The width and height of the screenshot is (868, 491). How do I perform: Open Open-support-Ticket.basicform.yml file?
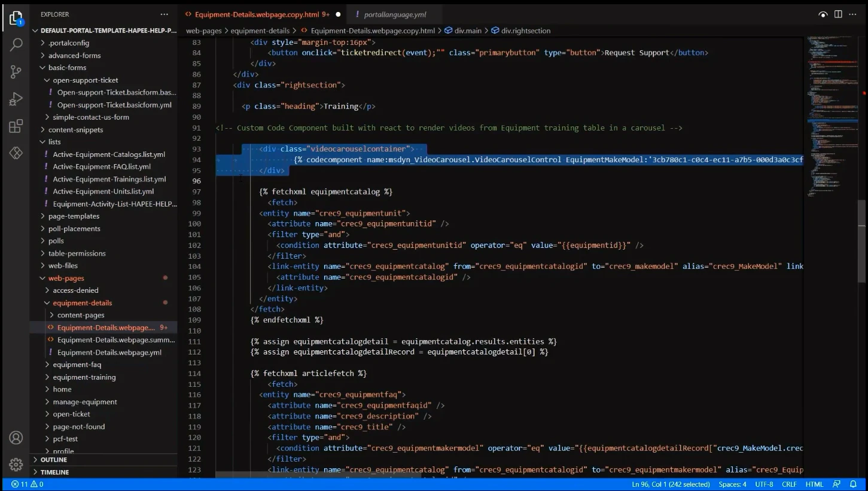tap(114, 105)
